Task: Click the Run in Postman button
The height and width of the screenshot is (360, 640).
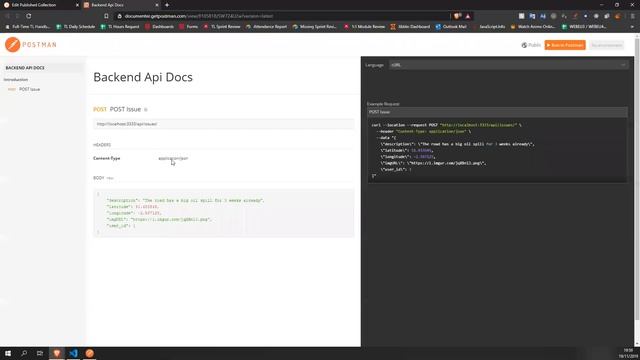Action: [564, 45]
